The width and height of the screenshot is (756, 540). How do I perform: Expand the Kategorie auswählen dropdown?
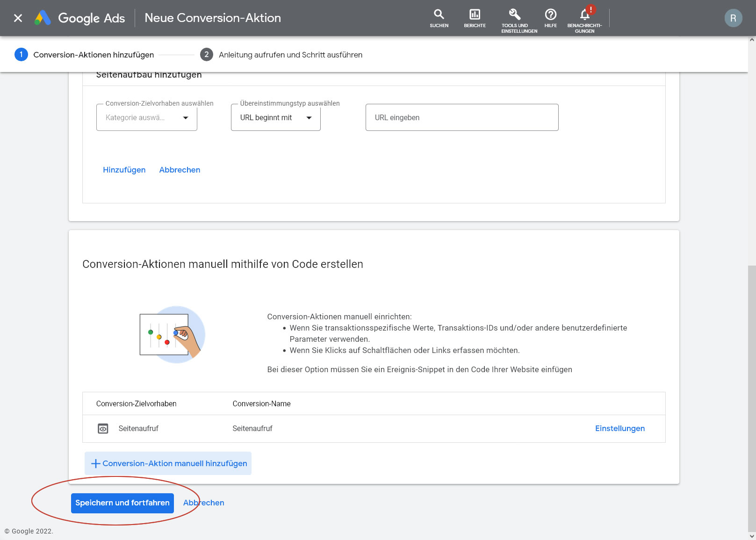146,118
